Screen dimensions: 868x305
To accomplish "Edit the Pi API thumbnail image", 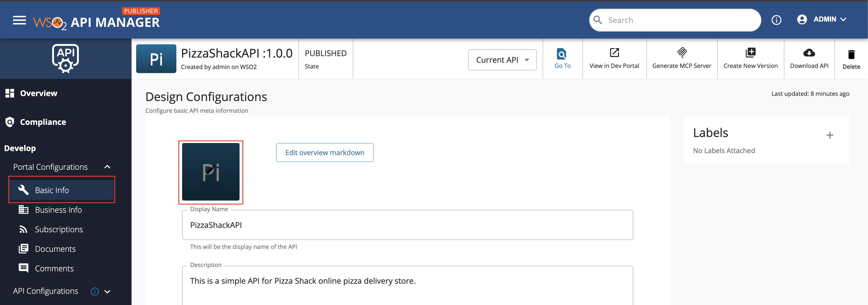I will point(211,172).
